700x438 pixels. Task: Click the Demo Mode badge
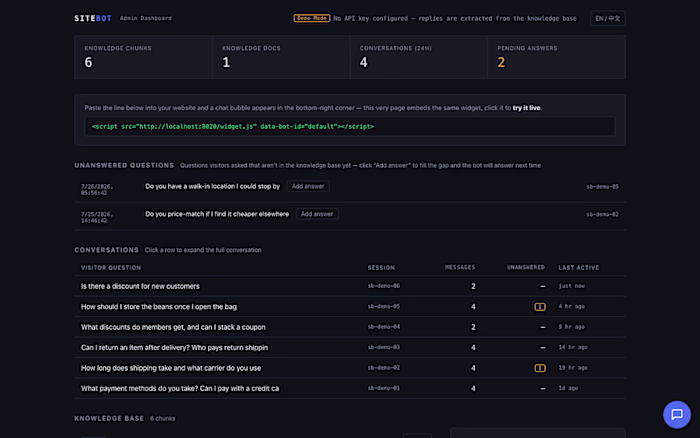point(312,18)
